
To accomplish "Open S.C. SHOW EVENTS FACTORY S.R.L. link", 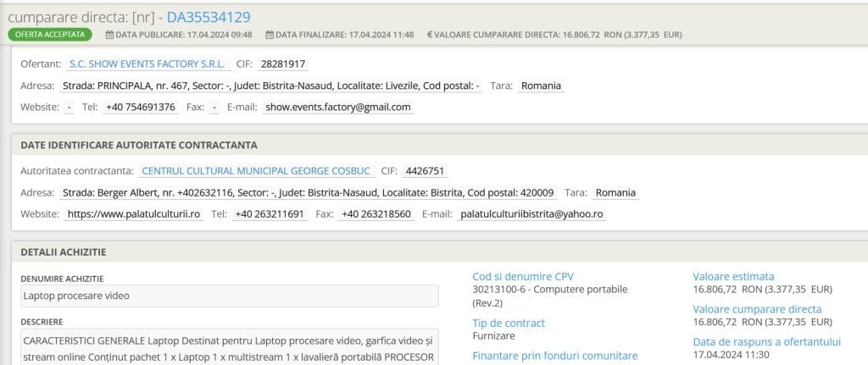I will [x=147, y=64].
